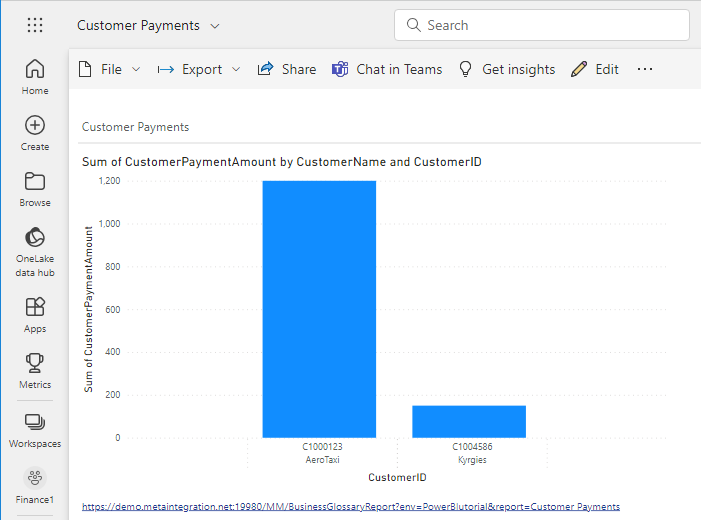Click the Share button
701x520 pixels.
coord(287,69)
